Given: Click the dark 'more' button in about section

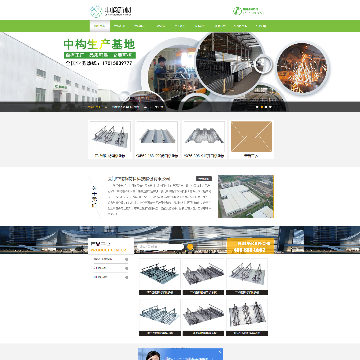Looking at the screenshot, I should point(204,179).
